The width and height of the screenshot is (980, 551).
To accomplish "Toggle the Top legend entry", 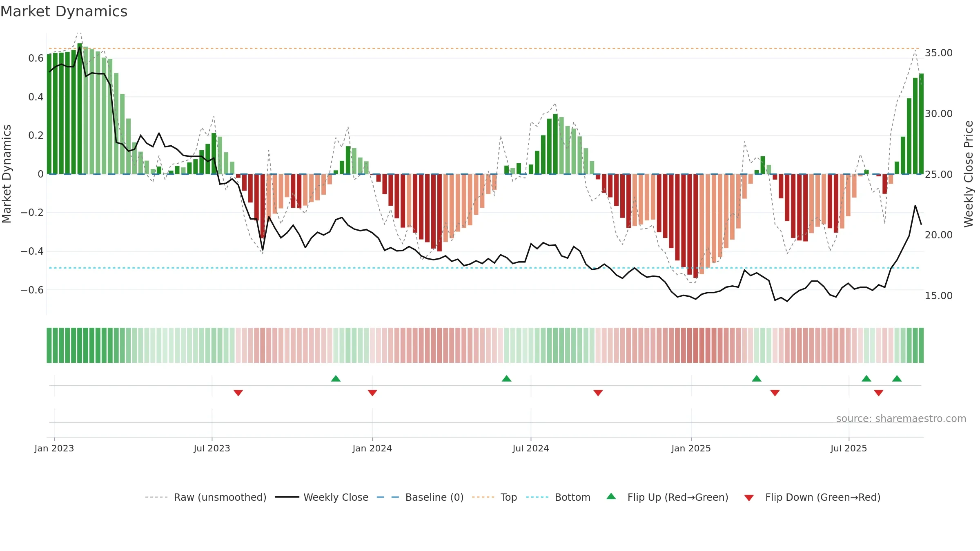I will (494, 497).
